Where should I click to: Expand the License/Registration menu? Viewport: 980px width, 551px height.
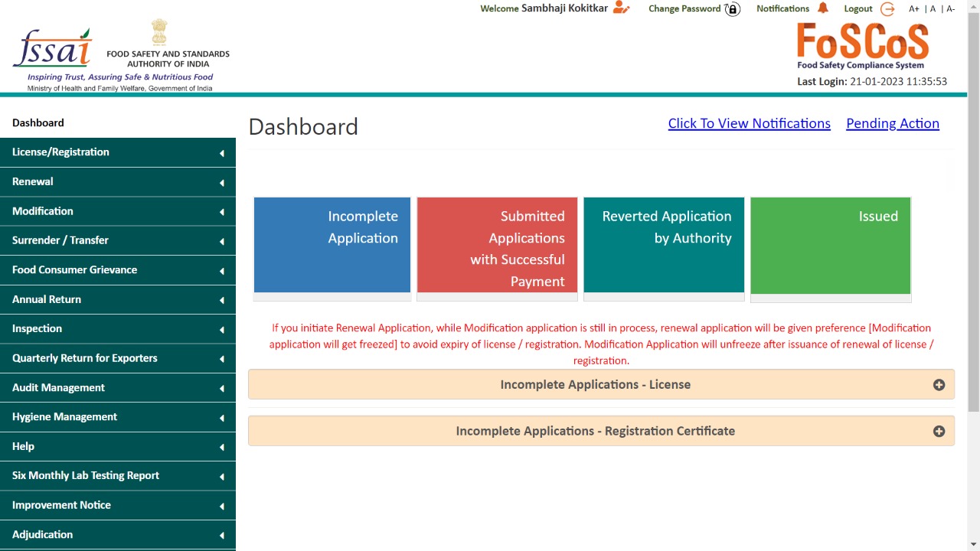tap(118, 152)
